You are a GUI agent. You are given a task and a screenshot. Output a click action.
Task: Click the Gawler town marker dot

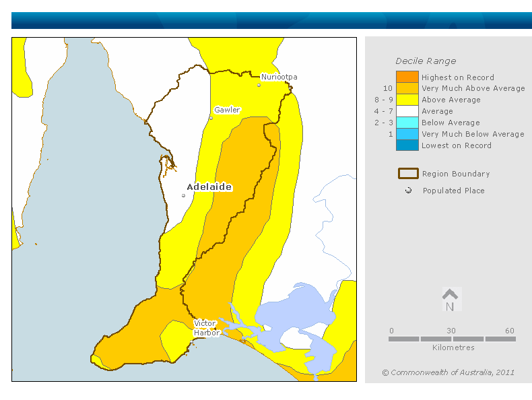(211, 118)
